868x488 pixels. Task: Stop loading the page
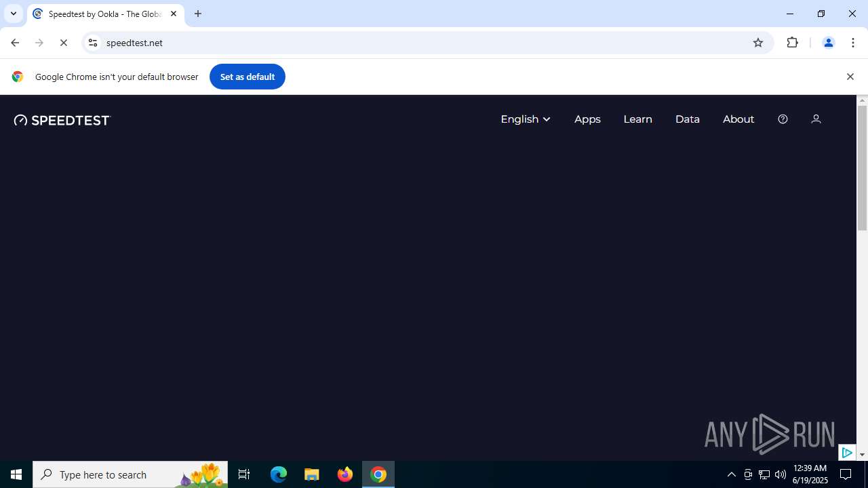(x=64, y=43)
